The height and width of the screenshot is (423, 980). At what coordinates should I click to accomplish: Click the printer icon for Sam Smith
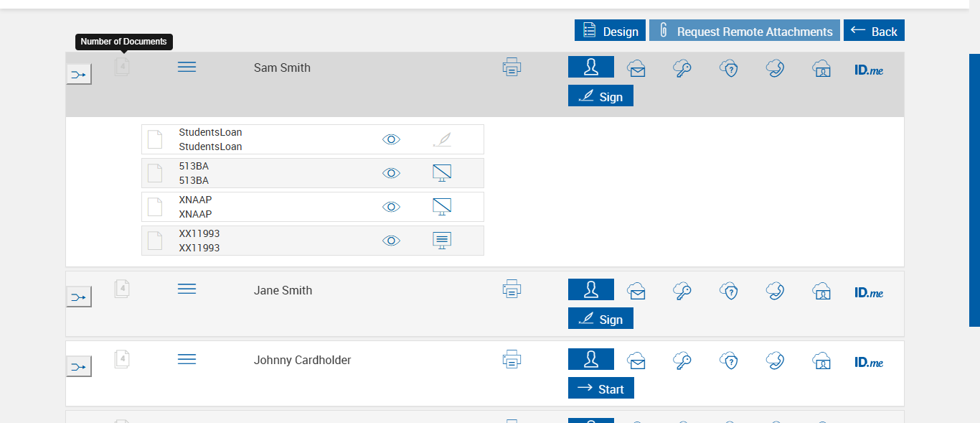coord(512,68)
